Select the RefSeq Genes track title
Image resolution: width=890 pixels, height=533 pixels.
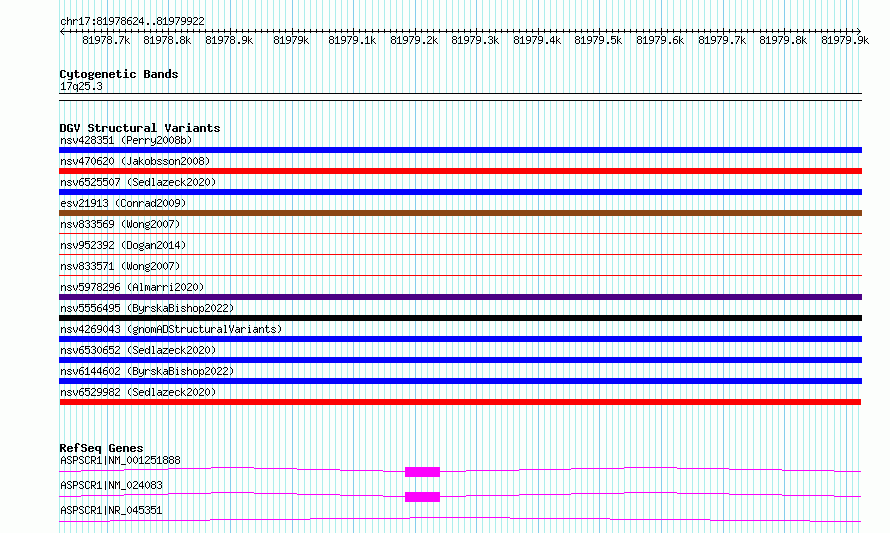(101, 448)
